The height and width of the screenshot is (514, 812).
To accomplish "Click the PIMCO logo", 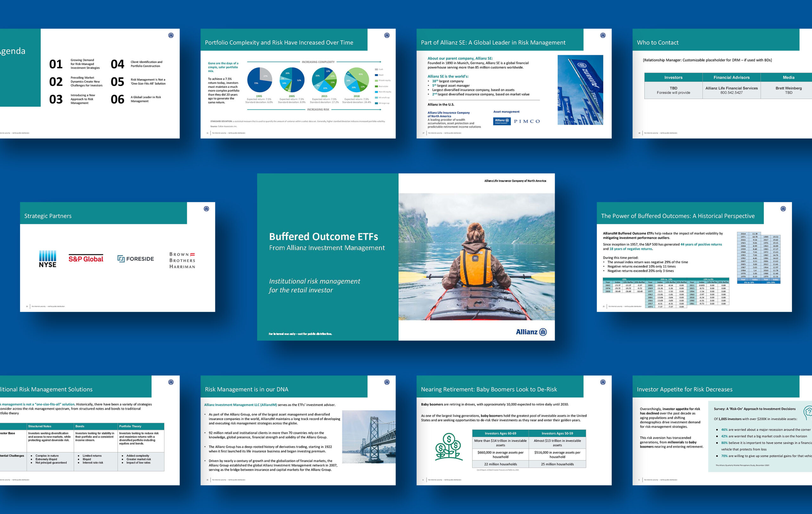I will 527,121.
